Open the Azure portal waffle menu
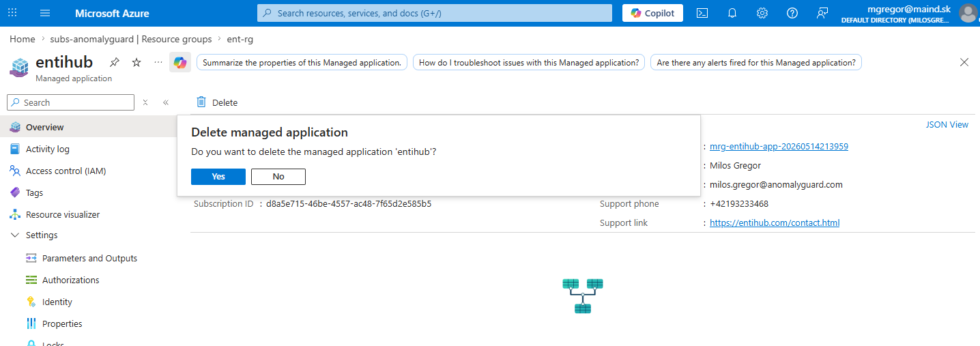The height and width of the screenshot is (346, 980). tap(12, 13)
